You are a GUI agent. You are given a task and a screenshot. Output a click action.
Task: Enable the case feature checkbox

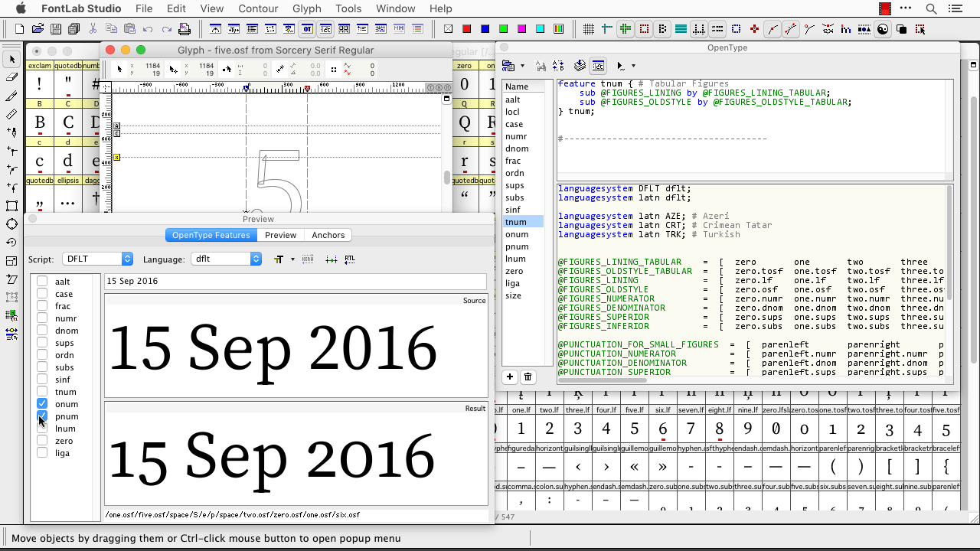(42, 294)
